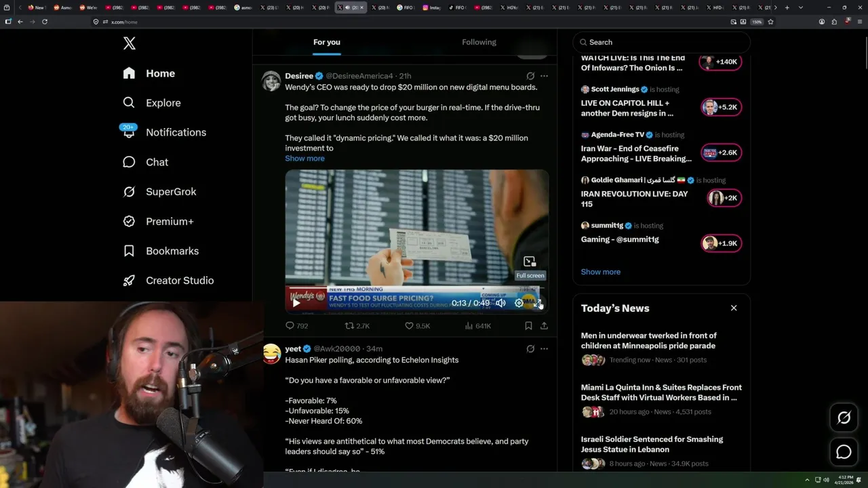Bookmark Desiree's post
The image size is (868, 488).
pyautogui.click(x=528, y=326)
